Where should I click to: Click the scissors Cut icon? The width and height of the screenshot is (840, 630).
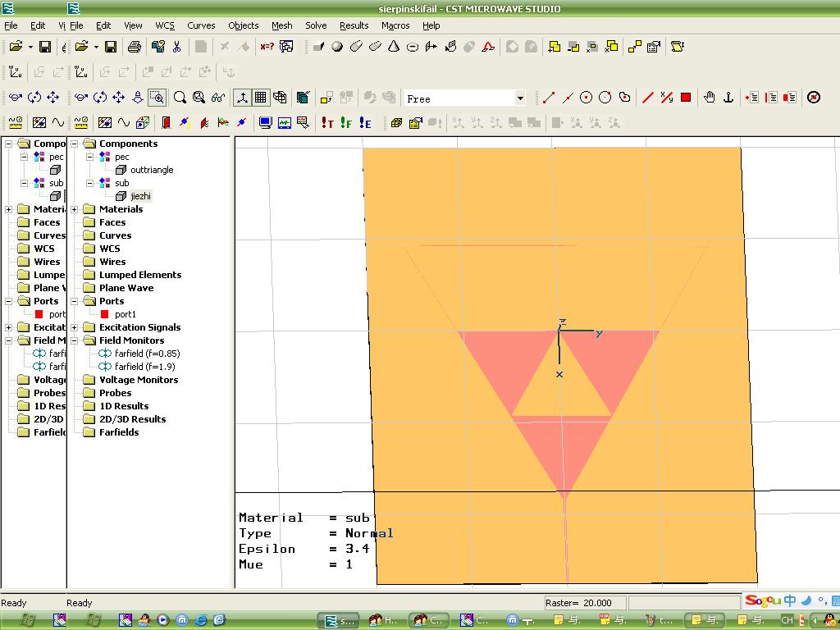[x=177, y=47]
